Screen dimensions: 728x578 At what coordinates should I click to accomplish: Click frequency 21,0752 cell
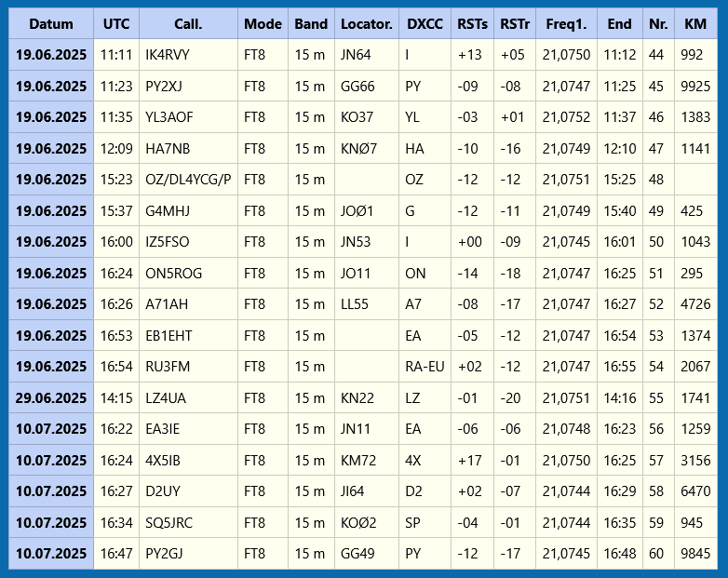click(x=566, y=117)
